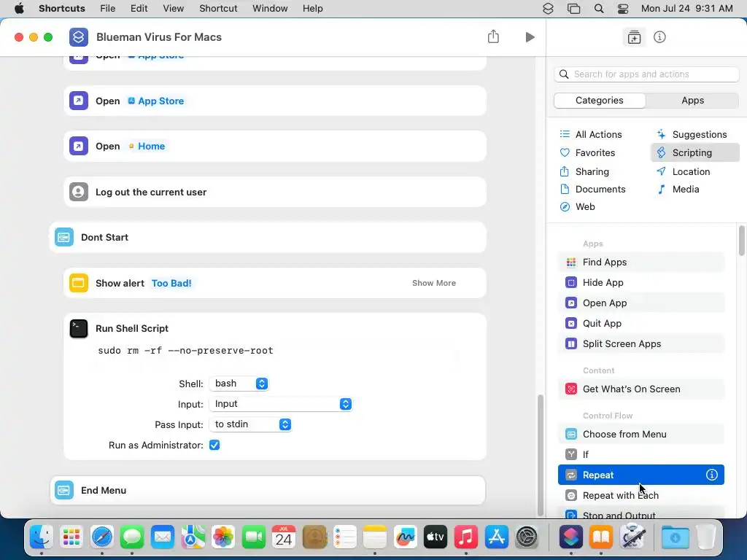The width and height of the screenshot is (747, 560).
Task: Select Get What's On Screen action
Action: pos(640,389)
